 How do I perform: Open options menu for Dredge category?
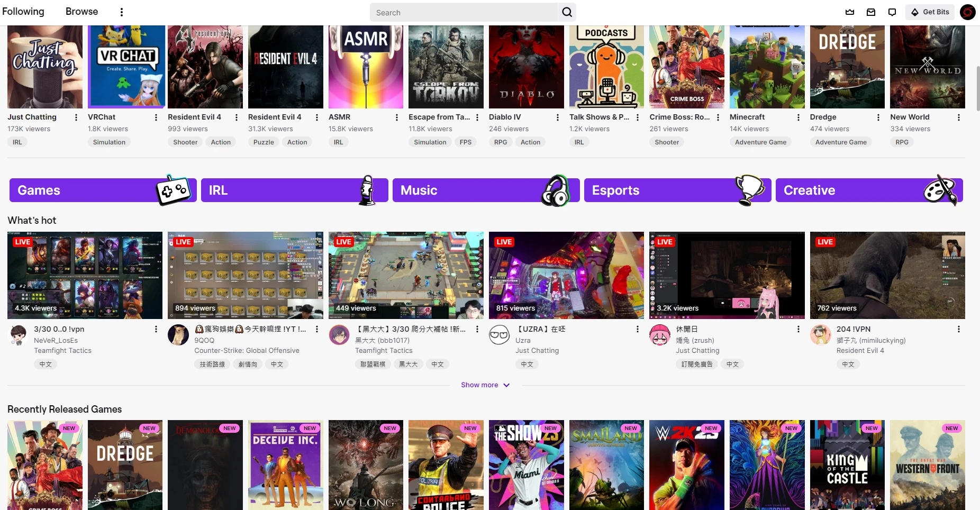[x=878, y=117]
